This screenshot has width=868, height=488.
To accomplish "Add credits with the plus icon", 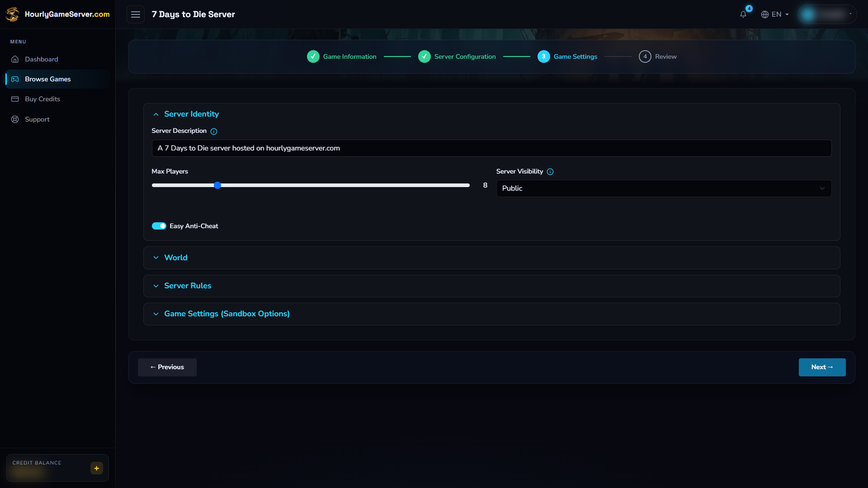I will point(97,468).
